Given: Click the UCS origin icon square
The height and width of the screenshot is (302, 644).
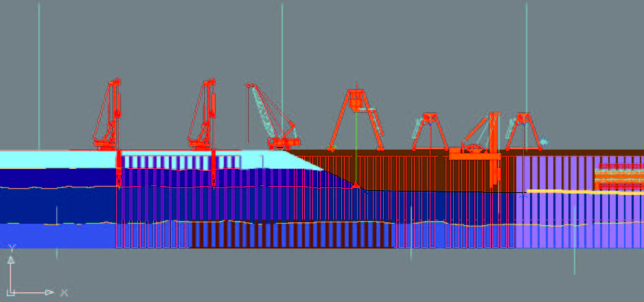Looking at the screenshot, I should [x=11, y=292].
